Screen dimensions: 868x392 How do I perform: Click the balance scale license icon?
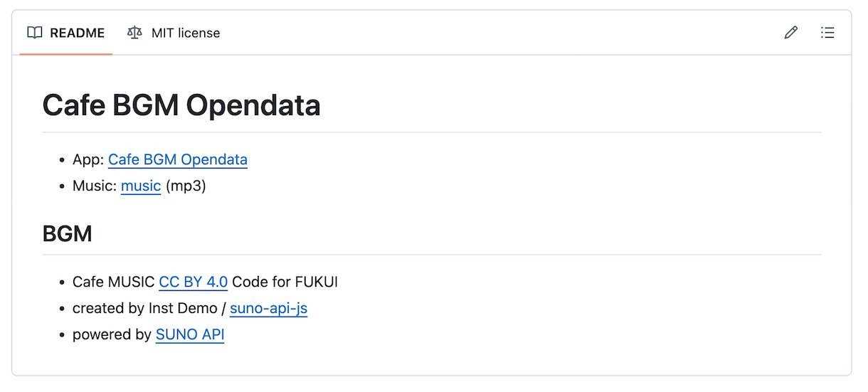pyautogui.click(x=134, y=33)
